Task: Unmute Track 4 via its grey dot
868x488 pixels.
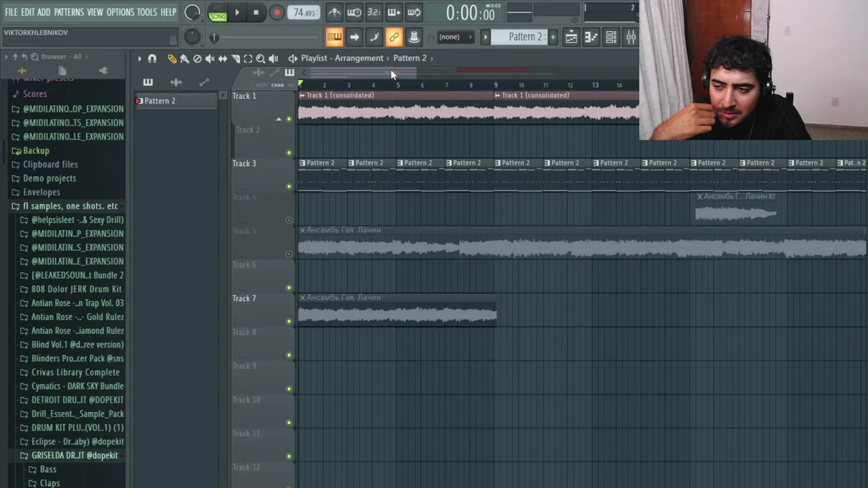Action: pos(289,220)
